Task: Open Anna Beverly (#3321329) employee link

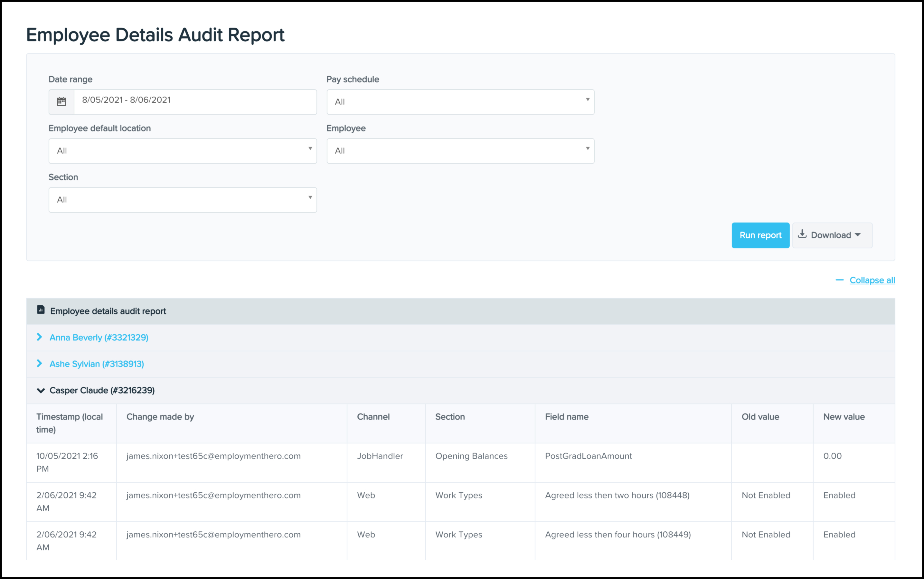Action: point(99,337)
